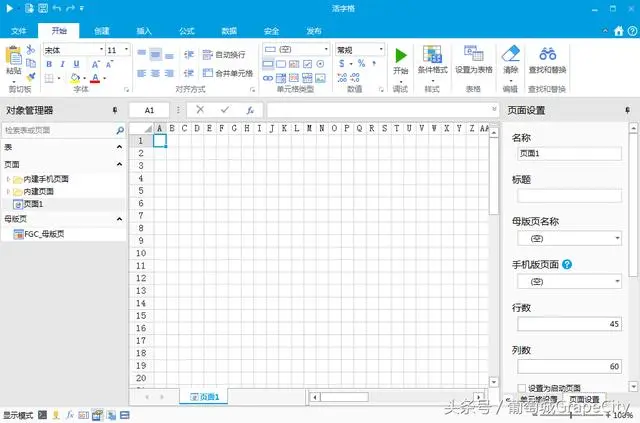Select the radio button cell type icon
640x423 pixels.
coord(320,64)
